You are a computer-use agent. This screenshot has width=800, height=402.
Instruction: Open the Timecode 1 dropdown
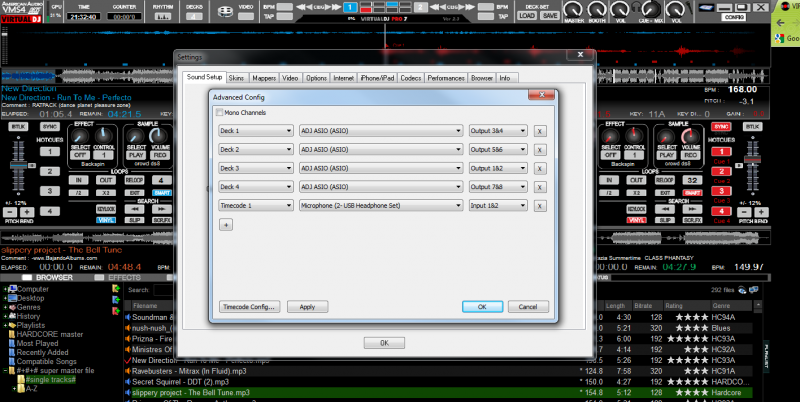point(256,206)
